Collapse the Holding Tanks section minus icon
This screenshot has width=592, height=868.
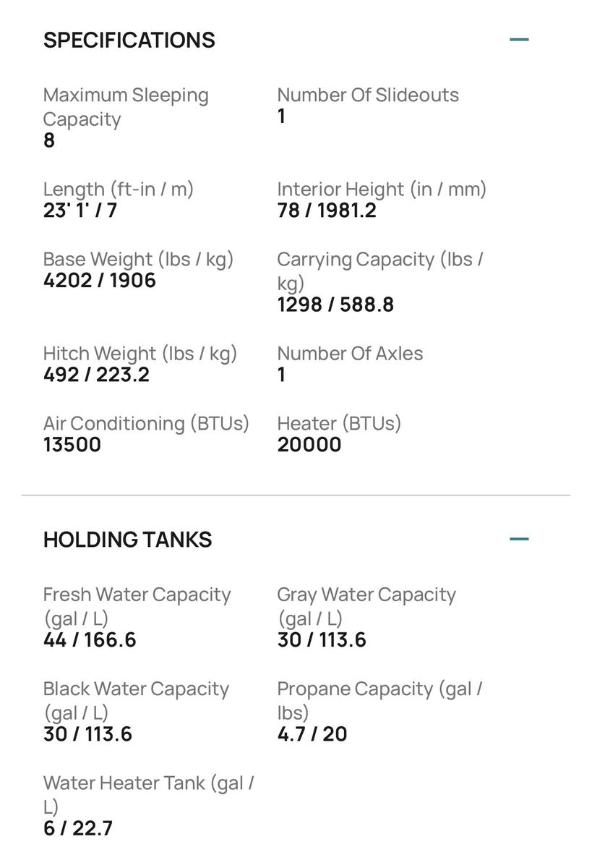tap(519, 539)
